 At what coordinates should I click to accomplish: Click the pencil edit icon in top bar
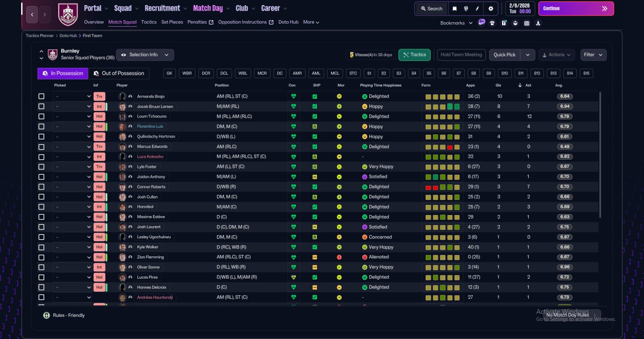pos(477,9)
